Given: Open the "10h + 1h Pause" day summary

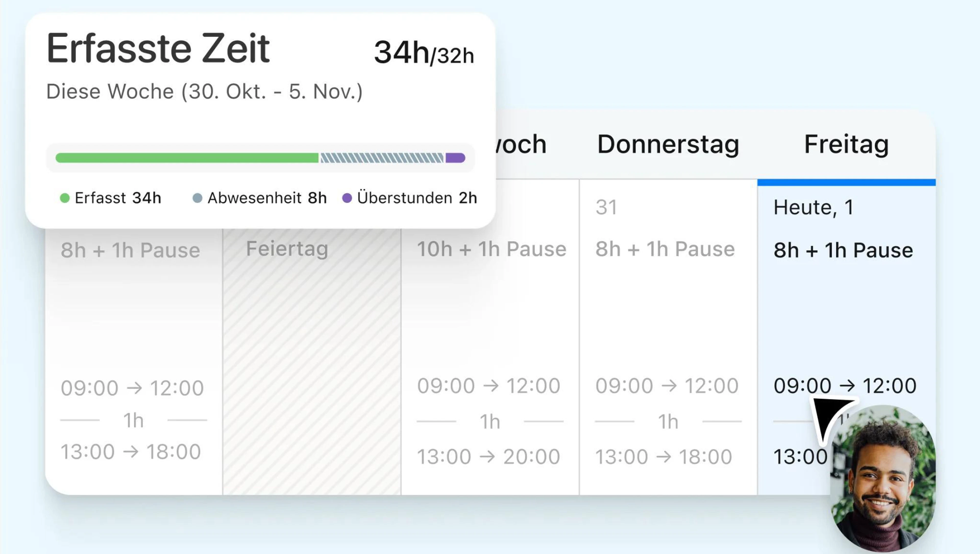Looking at the screenshot, I should click(492, 249).
